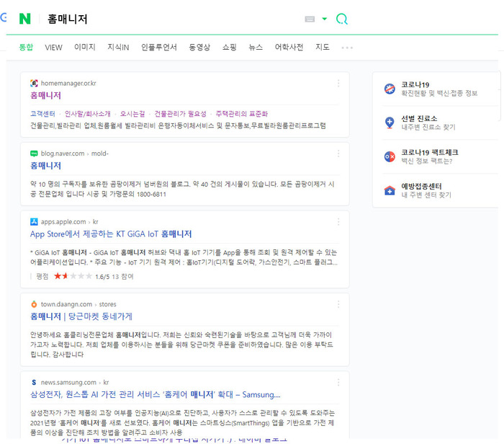The height and width of the screenshot is (444, 504).
Task: Open the 지식iN tab
Action: coord(118,48)
